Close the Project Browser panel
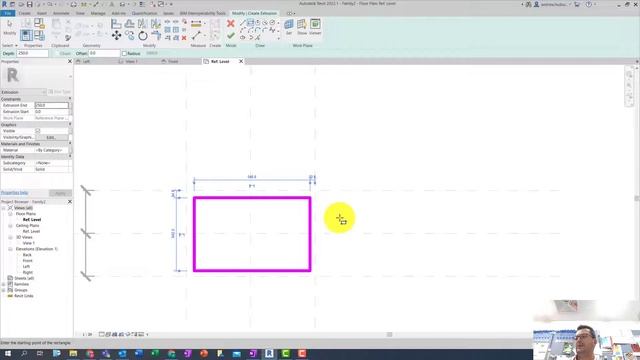The image size is (640, 360). pos(70,202)
